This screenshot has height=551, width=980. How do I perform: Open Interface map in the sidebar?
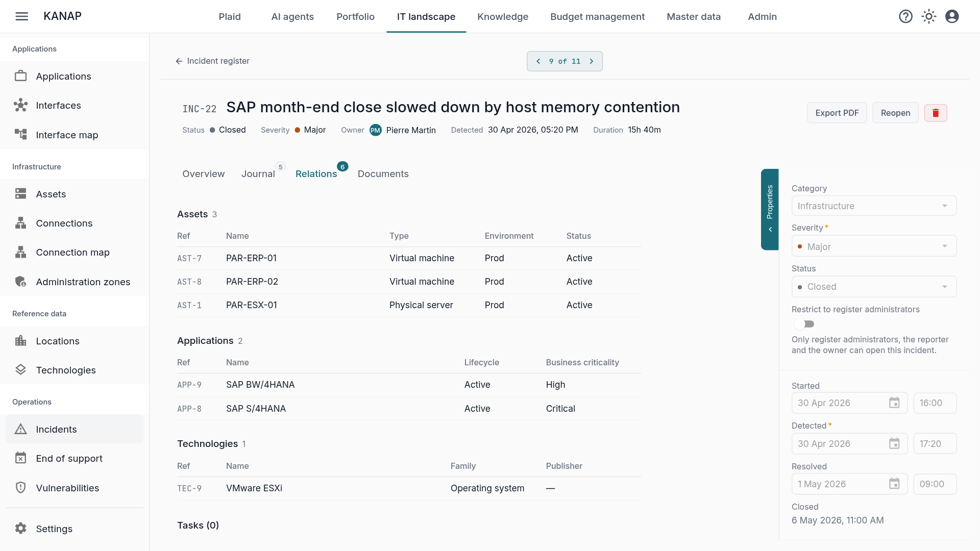pos(75,135)
